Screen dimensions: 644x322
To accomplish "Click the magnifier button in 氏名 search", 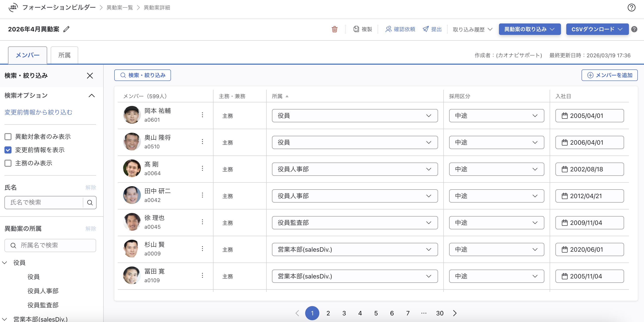I will pos(90,202).
